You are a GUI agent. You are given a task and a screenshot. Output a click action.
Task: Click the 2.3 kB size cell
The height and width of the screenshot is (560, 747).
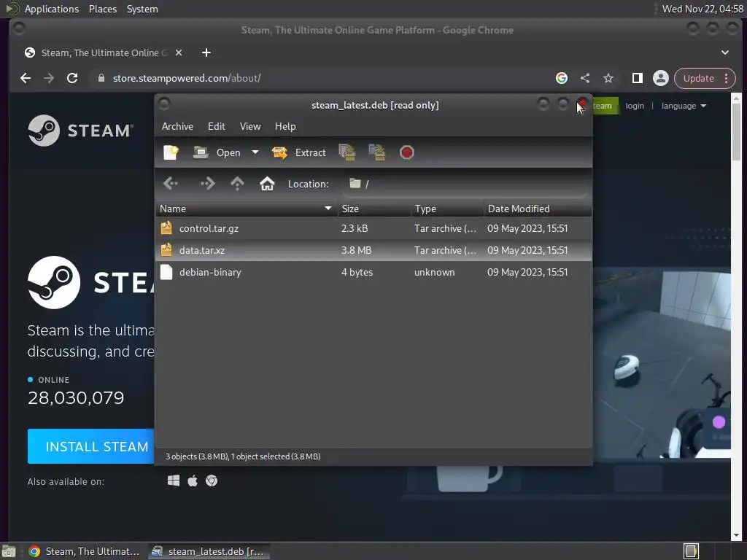(355, 228)
